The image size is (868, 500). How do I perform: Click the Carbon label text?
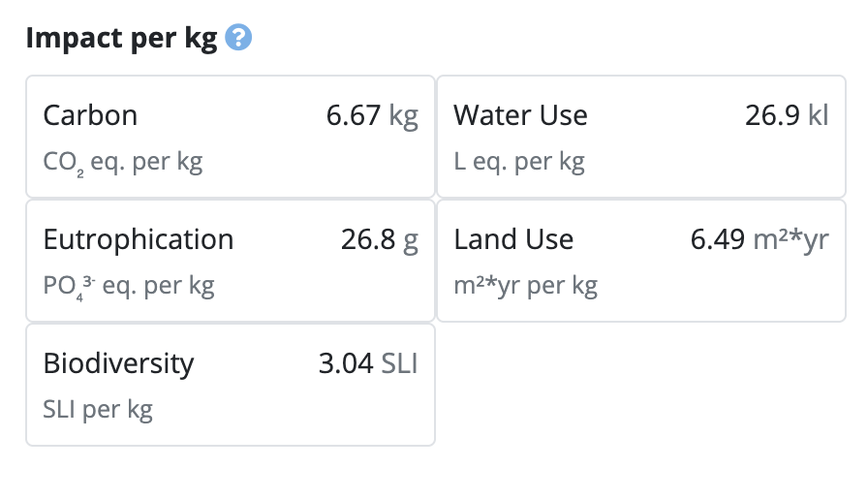coord(90,115)
